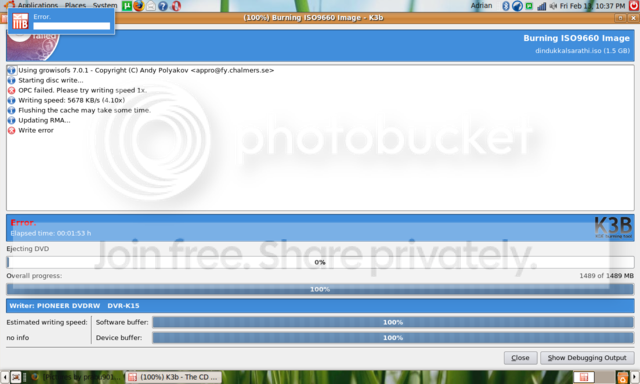Open the blue wolf tray applet

pos(517,6)
